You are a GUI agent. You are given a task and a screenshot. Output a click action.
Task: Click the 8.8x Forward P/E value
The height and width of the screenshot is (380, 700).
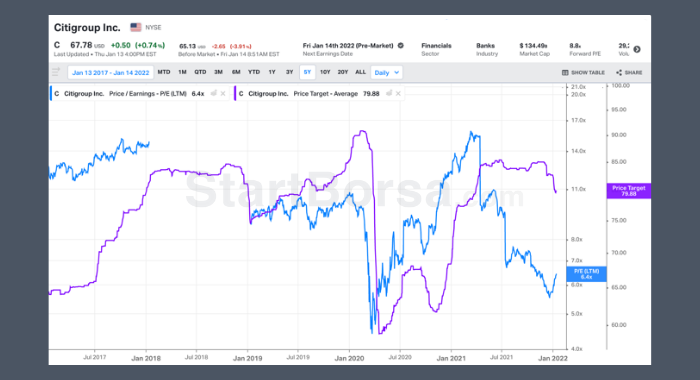click(x=575, y=46)
